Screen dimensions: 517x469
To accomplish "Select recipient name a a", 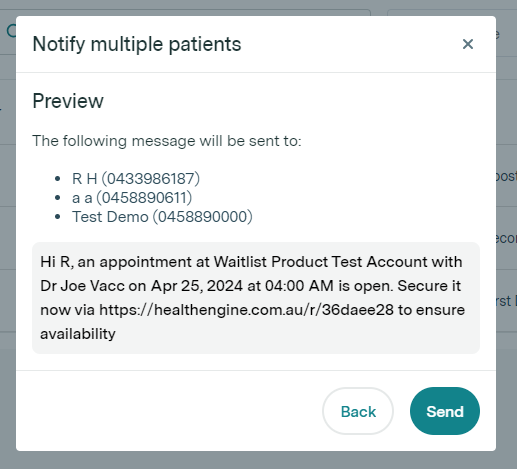I will (x=82, y=198).
